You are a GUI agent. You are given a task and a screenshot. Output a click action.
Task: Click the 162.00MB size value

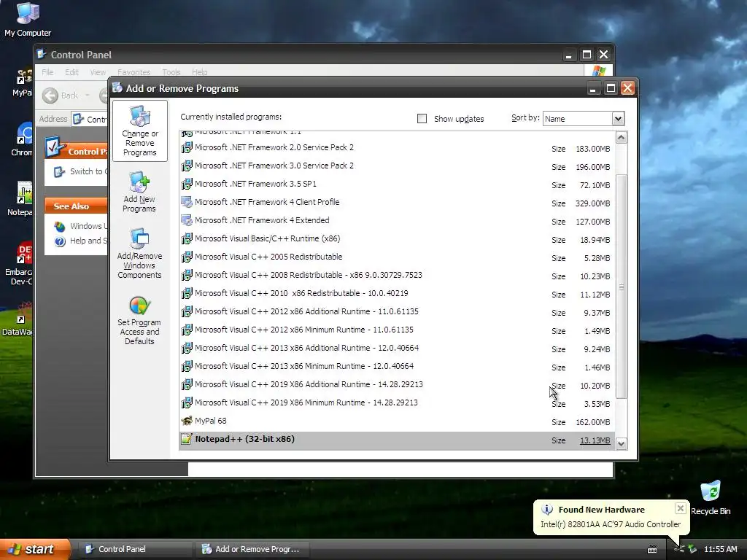(x=592, y=422)
